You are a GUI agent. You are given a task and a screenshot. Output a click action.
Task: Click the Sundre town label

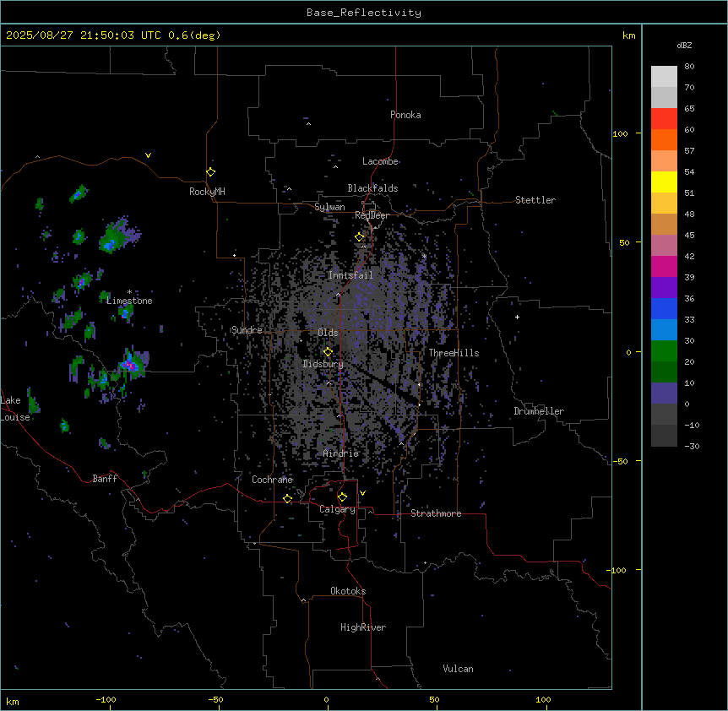247,330
